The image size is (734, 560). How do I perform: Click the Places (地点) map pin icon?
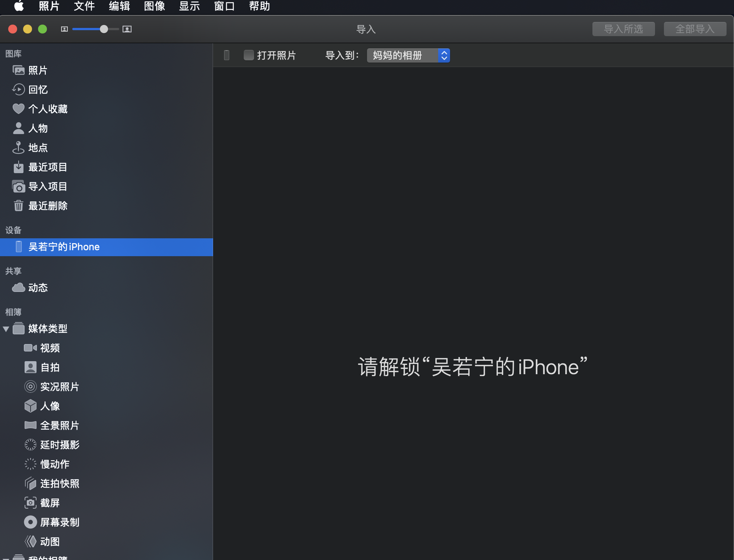point(18,147)
